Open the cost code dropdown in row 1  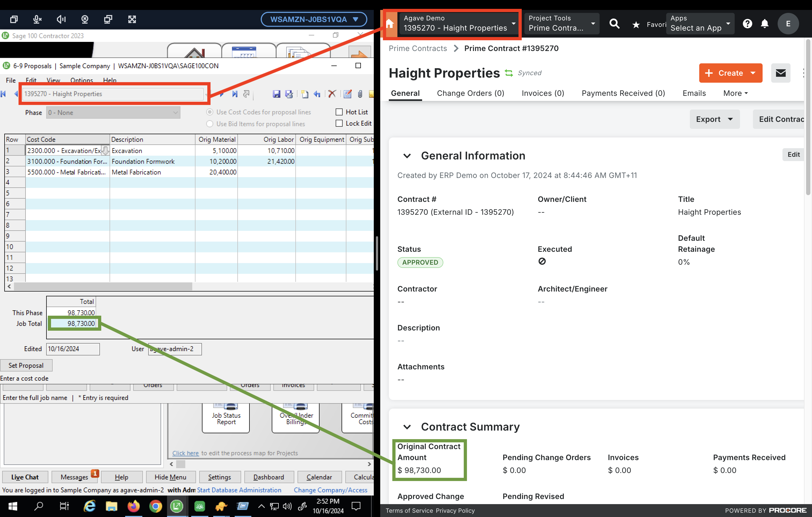pyautogui.click(x=105, y=151)
